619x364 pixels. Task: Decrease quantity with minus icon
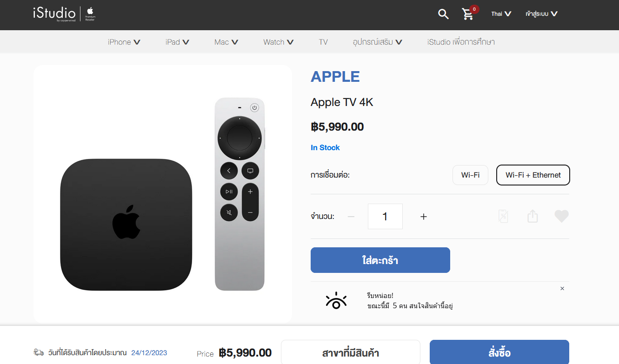point(351,217)
